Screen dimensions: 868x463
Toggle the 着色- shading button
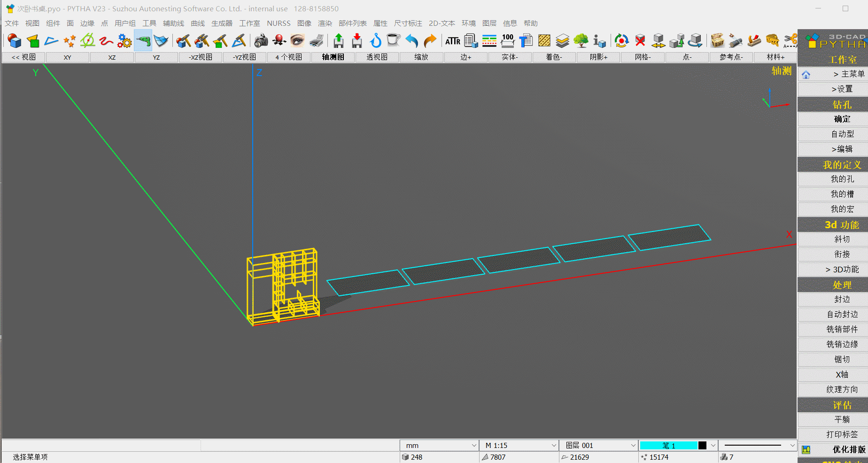click(554, 57)
